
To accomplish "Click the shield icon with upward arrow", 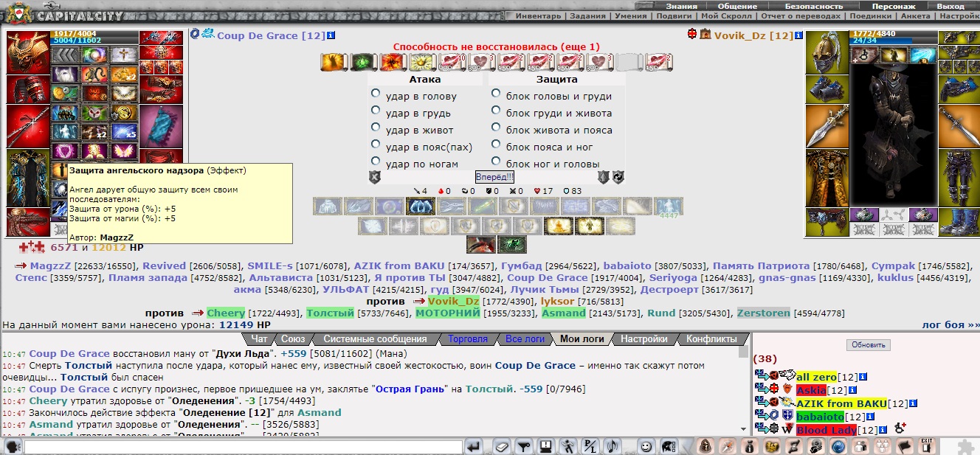I will click(603, 177).
